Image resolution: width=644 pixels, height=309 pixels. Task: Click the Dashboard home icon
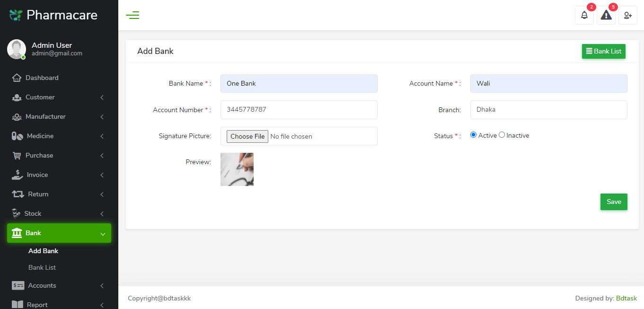tap(17, 78)
